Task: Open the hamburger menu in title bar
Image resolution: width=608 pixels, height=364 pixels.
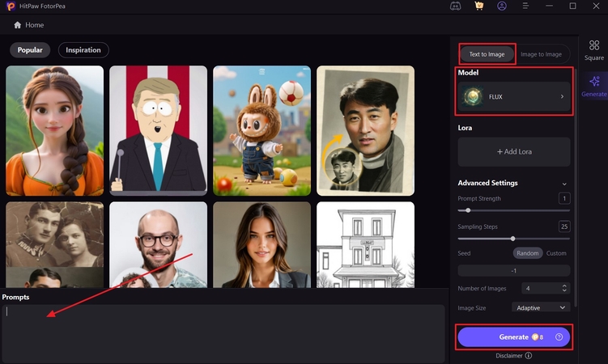Action: pyautogui.click(x=525, y=6)
